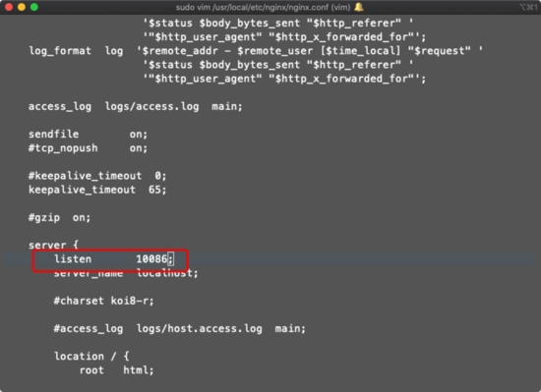Click the server opening brace line
Image resolution: width=541 pixels, height=392 pixels.
(x=53, y=245)
